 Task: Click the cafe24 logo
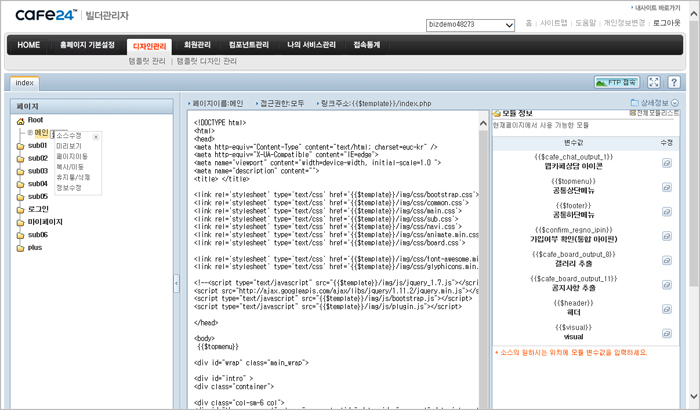[46, 15]
